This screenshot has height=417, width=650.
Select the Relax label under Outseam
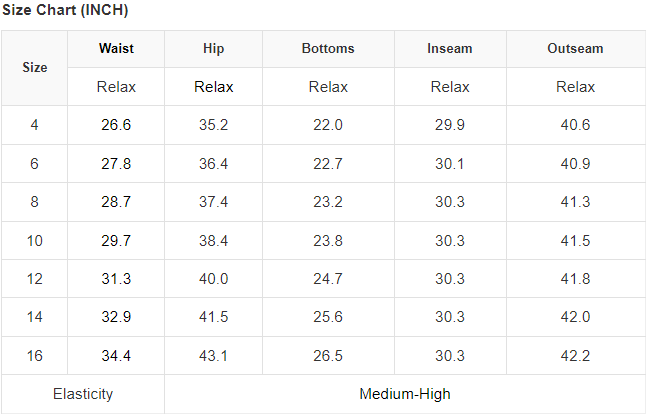(575, 87)
